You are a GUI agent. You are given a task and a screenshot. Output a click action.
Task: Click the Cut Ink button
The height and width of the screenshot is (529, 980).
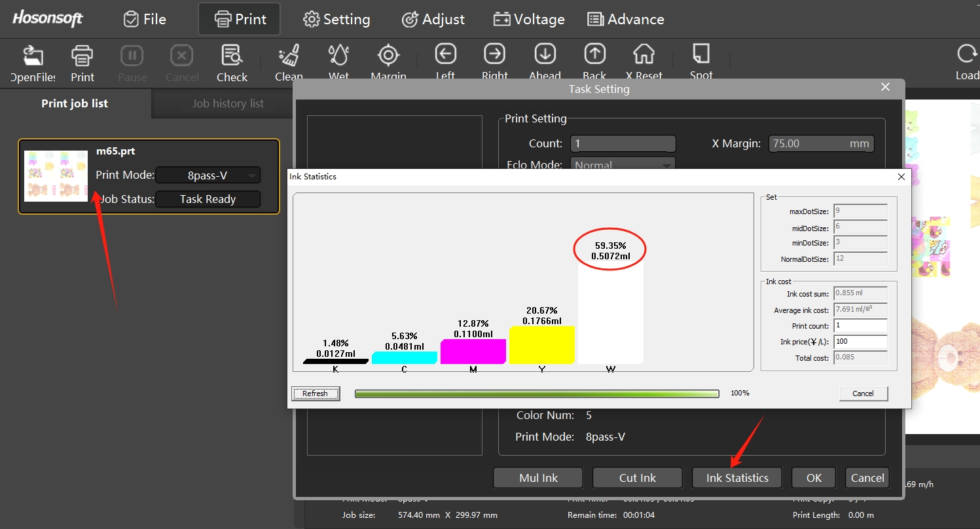(x=637, y=478)
